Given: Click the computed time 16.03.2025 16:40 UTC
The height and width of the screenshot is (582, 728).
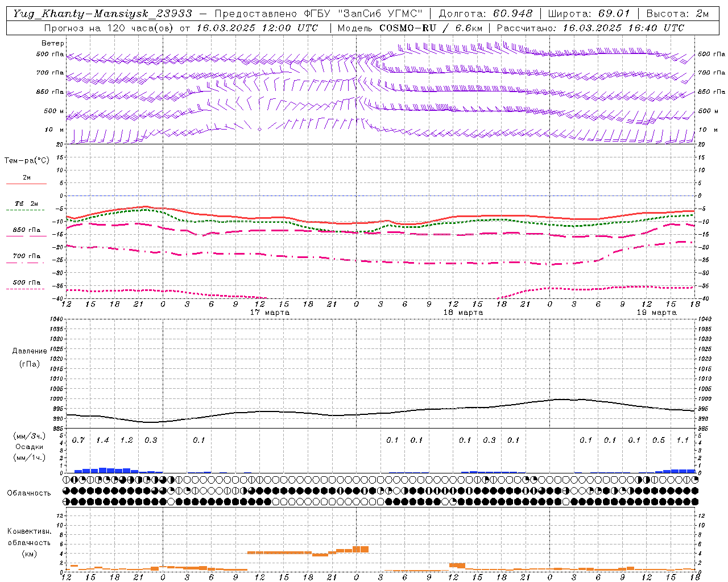Looking at the screenshot, I should (x=623, y=28).
